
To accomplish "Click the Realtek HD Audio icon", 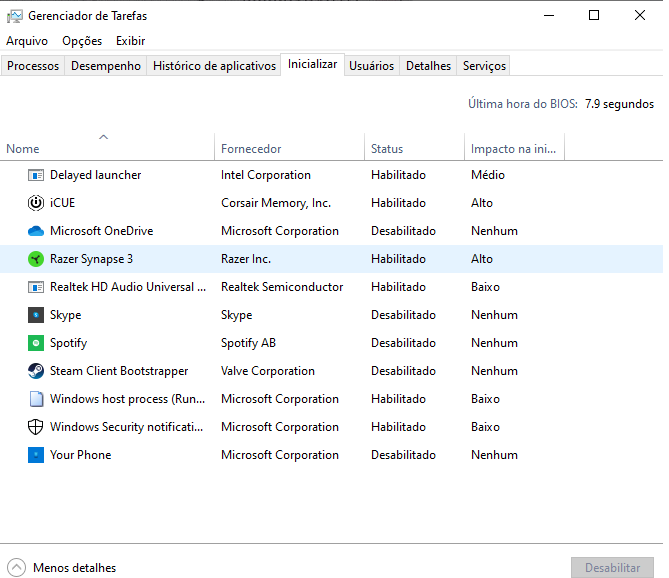I will 36,287.
